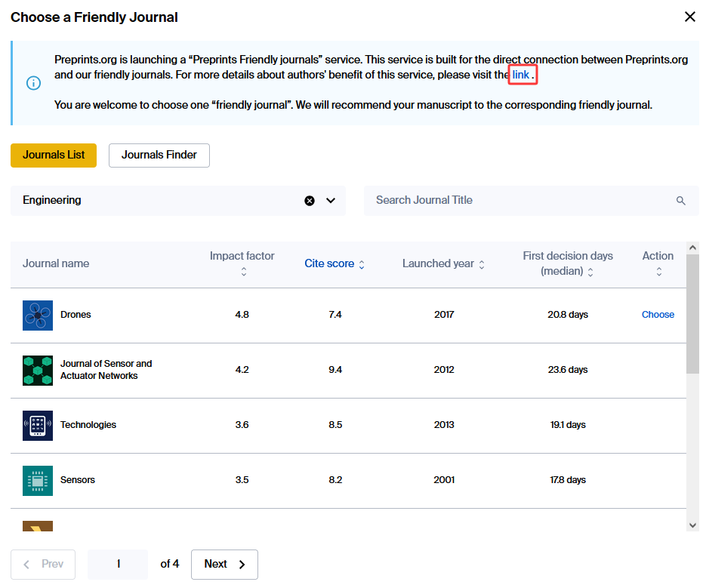Click the info circle icon in the banner
Image resolution: width=709 pixels, height=588 pixels.
pos(34,83)
